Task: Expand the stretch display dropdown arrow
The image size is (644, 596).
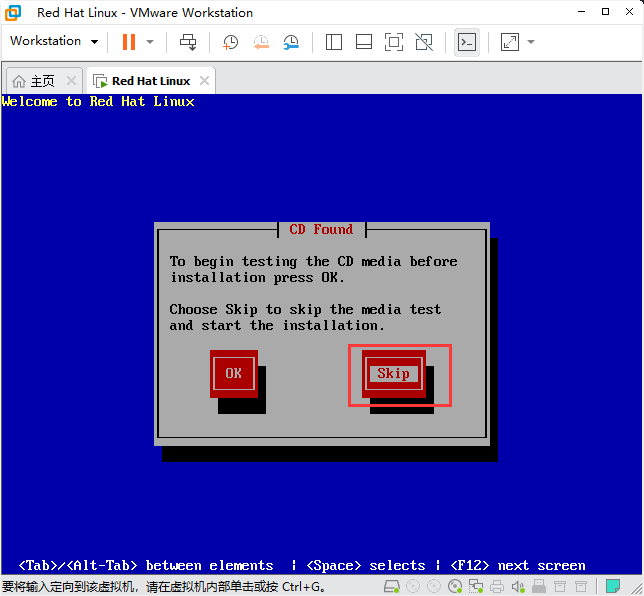Action: (x=531, y=42)
